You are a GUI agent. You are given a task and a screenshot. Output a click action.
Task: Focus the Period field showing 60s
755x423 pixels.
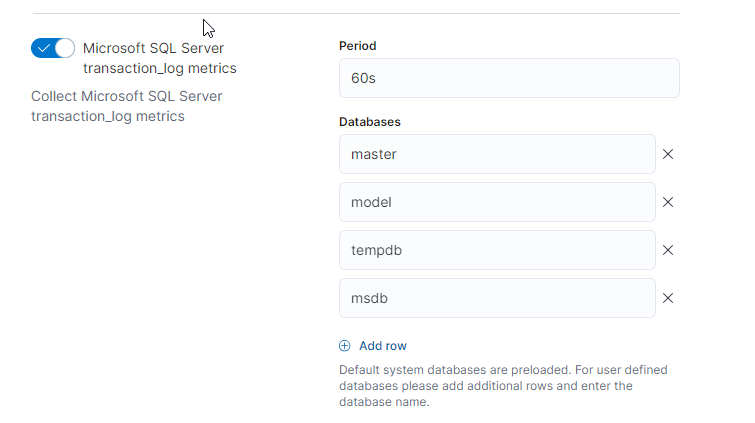pos(508,78)
